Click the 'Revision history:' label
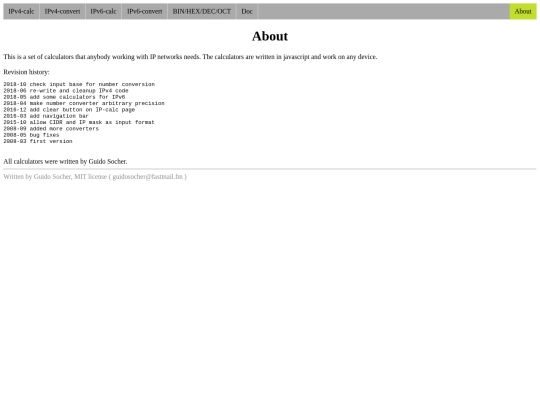The width and height of the screenshot is (540, 405). (x=27, y=72)
